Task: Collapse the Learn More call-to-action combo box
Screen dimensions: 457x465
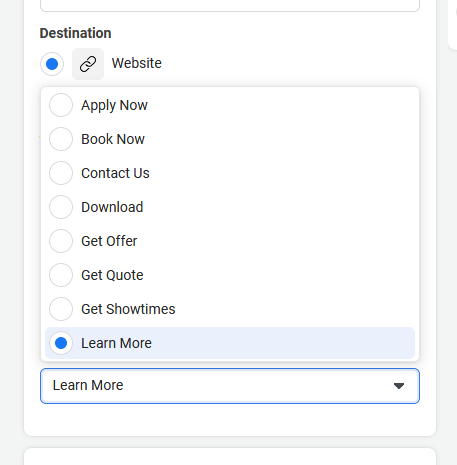Action: click(230, 386)
